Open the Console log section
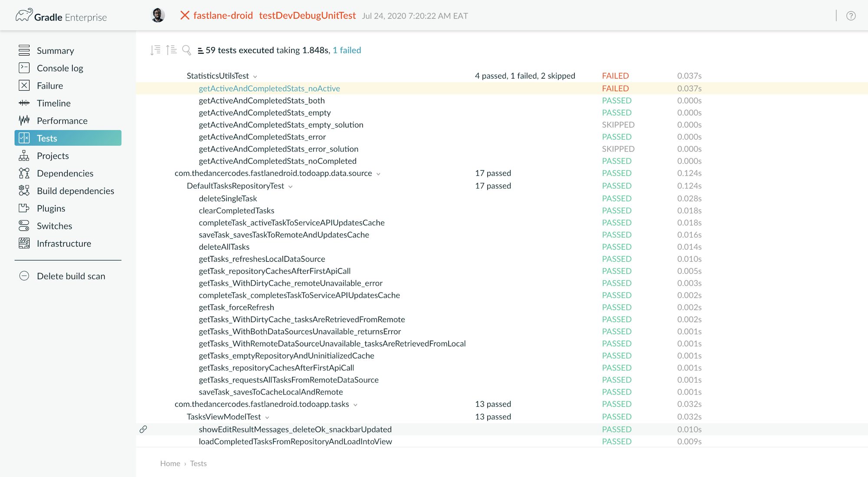The width and height of the screenshot is (868, 477). tap(59, 68)
